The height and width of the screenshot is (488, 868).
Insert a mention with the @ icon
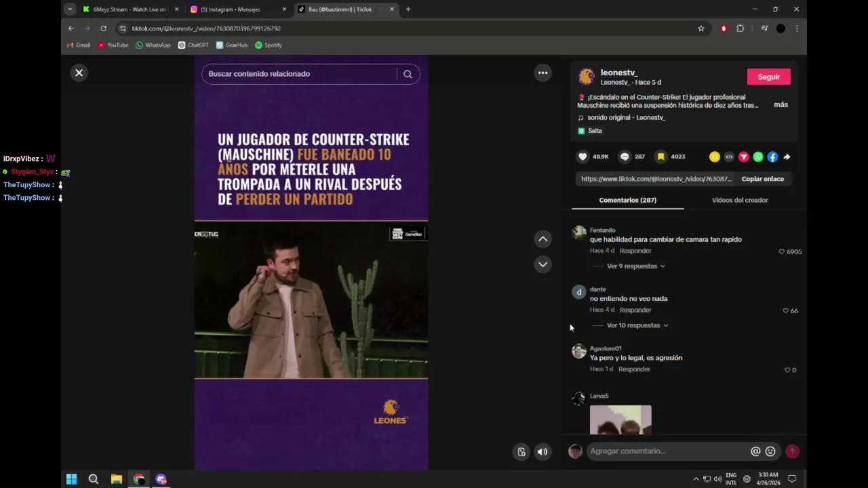click(x=755, y=451)
